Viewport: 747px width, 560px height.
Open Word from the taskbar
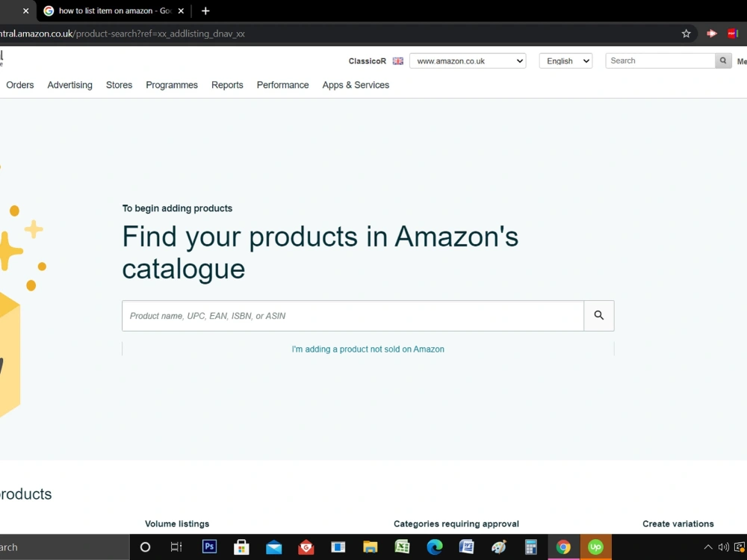466,547
